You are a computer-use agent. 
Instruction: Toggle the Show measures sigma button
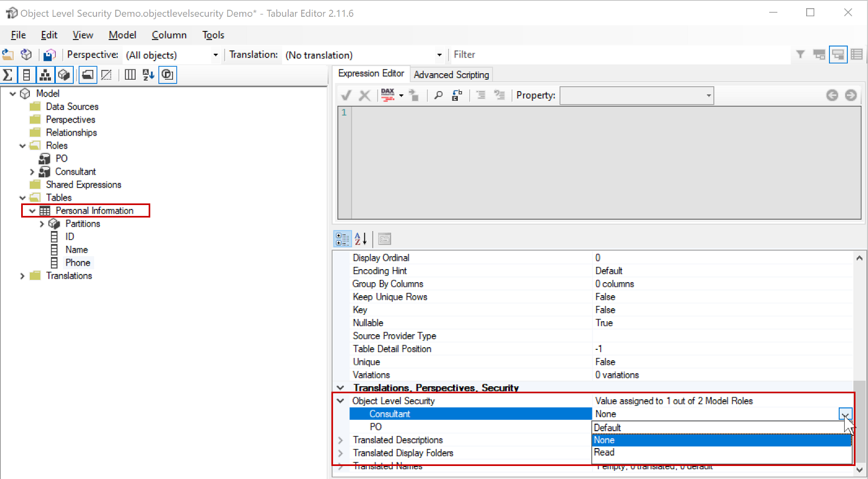pyautogui.click(x=8, y=75)
